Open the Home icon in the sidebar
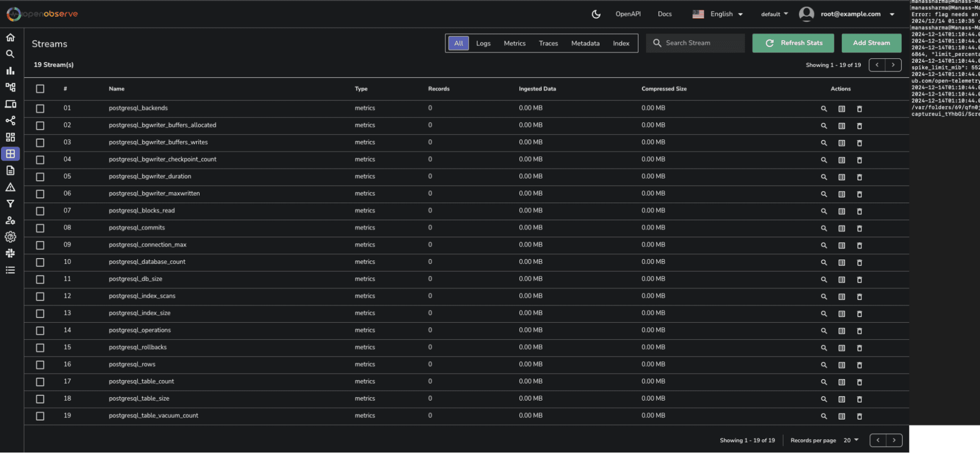The image size is (980, 453). tap(10, 38)
